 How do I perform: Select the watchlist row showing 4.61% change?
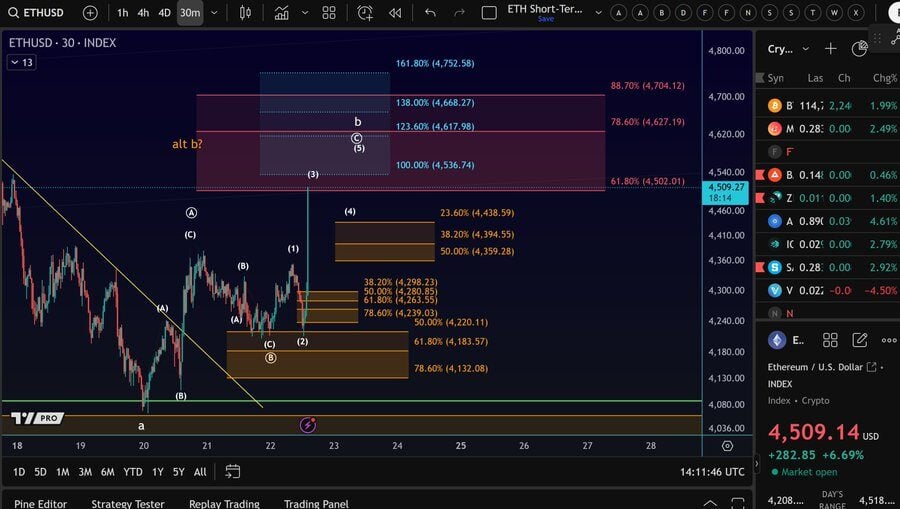coord(827,221)
